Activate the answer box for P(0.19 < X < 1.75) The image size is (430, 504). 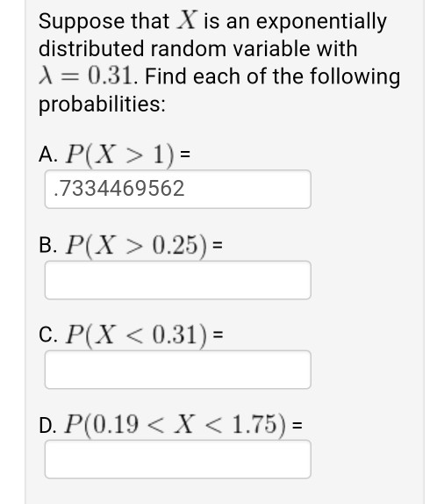[x=178, y=459]
